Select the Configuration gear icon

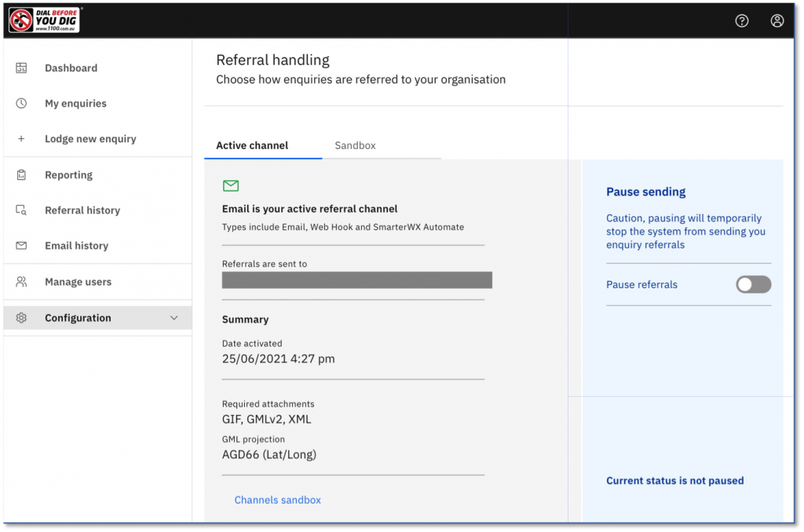[22, 317]
